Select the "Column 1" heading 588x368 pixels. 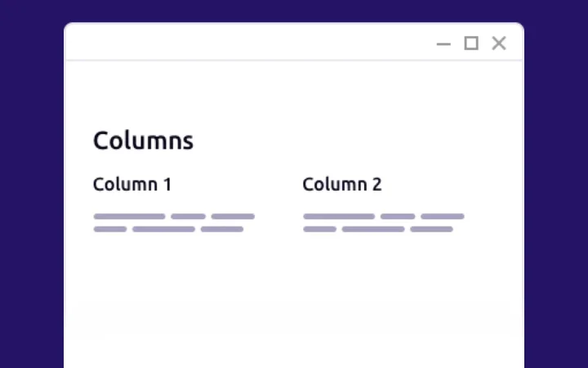coord(132,184)
